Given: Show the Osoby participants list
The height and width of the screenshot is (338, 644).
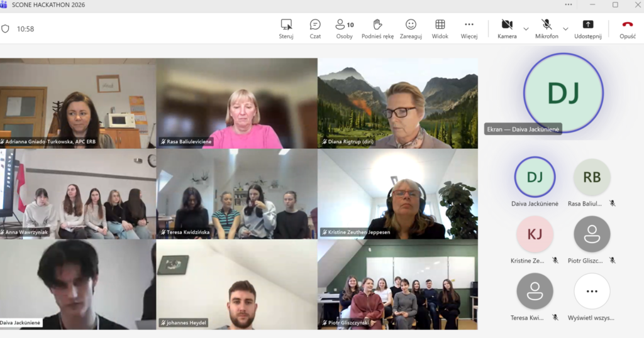Looking at the screenshot, I should pyautogui.click(x=344, y=28).
